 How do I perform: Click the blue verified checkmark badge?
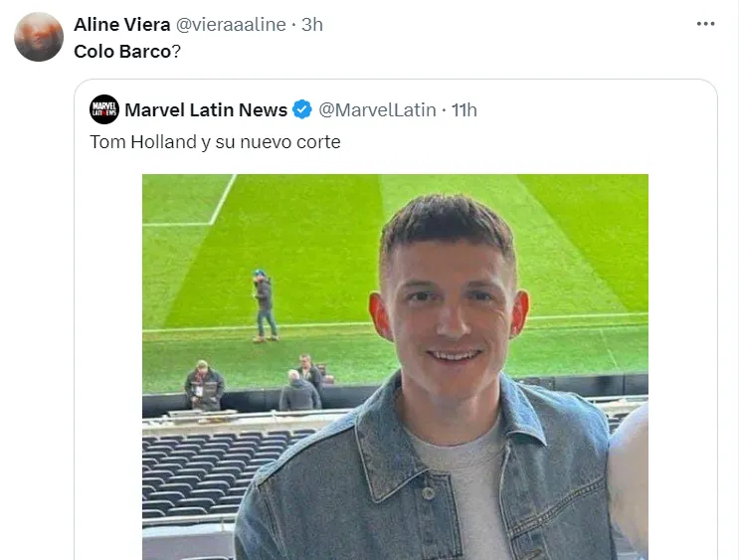coord(302,109)
